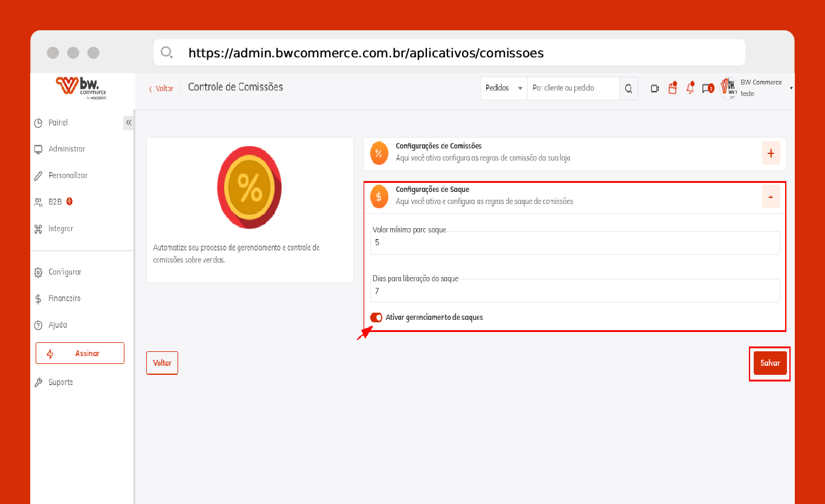Click the BW Commerce store avatar
The width and height of the screenshot is (825, 504).
click(729, 88)
